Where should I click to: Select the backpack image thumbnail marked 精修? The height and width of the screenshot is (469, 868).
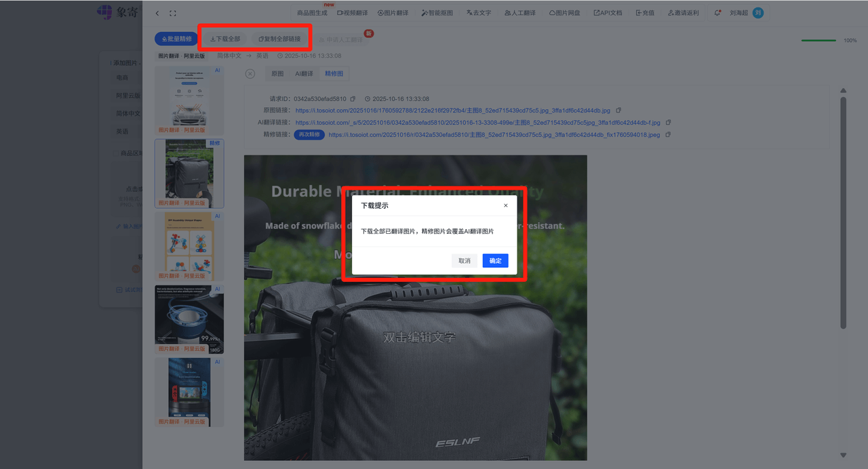tap(189, 173)
